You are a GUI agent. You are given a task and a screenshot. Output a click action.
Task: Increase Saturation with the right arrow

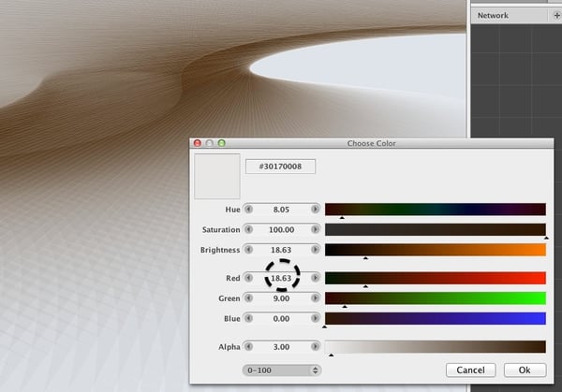[315, 229]
